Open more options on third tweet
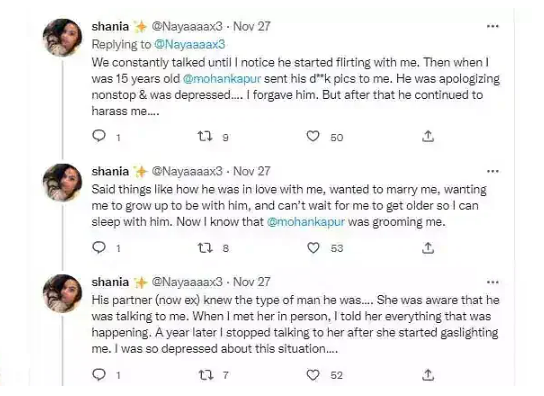544x396 pixels. coord(493,282)
